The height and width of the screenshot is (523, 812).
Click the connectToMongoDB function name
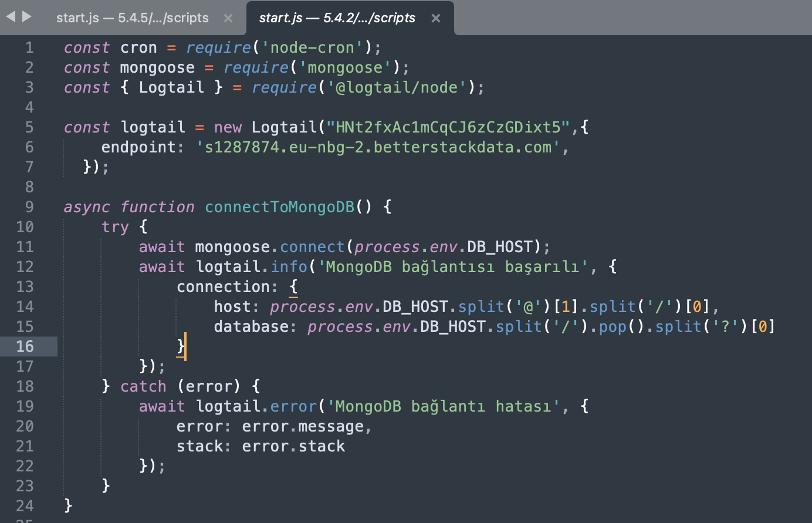click(279, 207)
